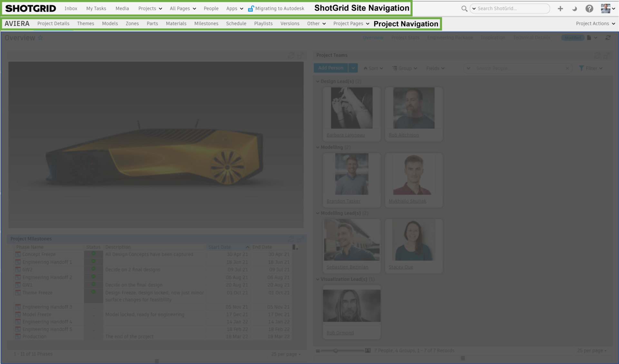Click the refresh icon near Overview header
619x364 pixels.
[x=608, y=38]
